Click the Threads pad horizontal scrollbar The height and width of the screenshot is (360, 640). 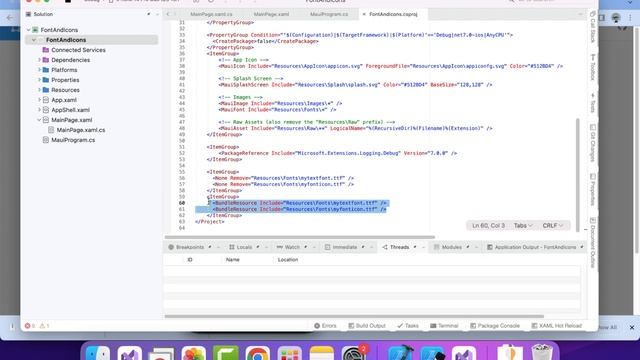point(354,316)
